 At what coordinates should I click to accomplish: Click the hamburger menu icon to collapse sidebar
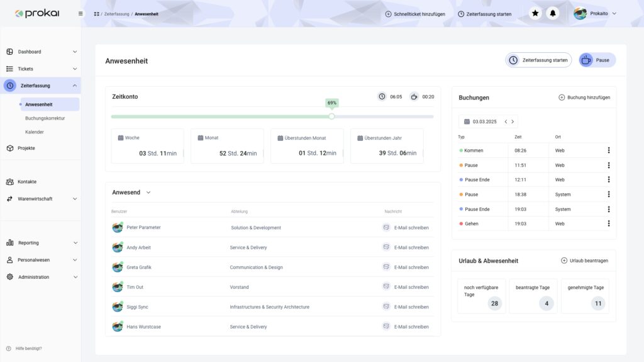coord(80,13)
